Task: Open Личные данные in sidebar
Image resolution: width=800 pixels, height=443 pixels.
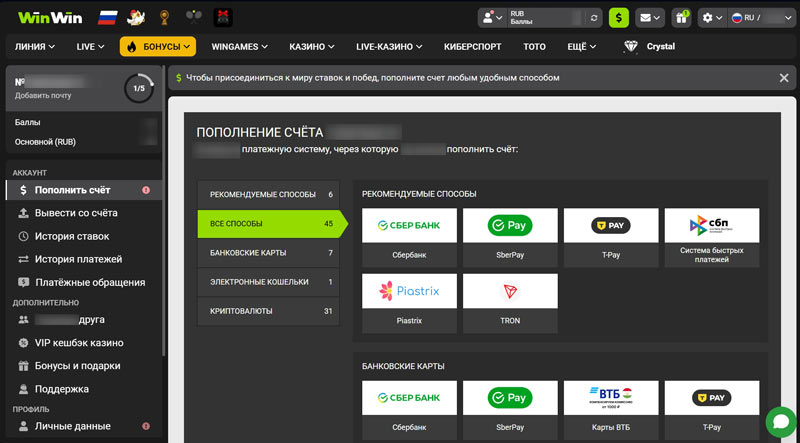Action: tap(84, 426)
